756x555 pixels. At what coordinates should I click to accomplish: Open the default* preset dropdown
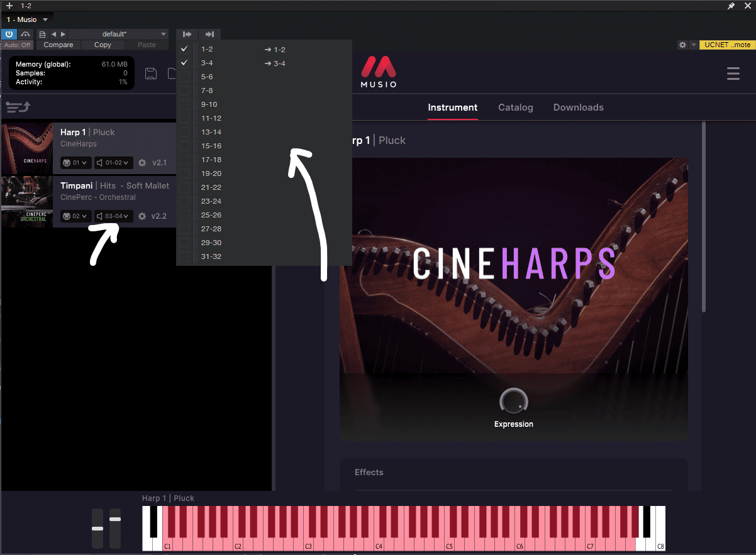coord(118,34)
